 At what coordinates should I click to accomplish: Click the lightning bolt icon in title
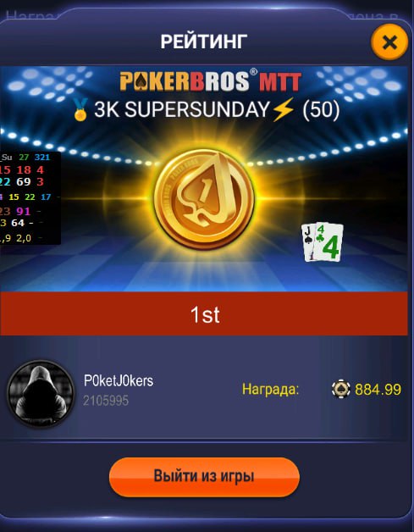[283, 109]
